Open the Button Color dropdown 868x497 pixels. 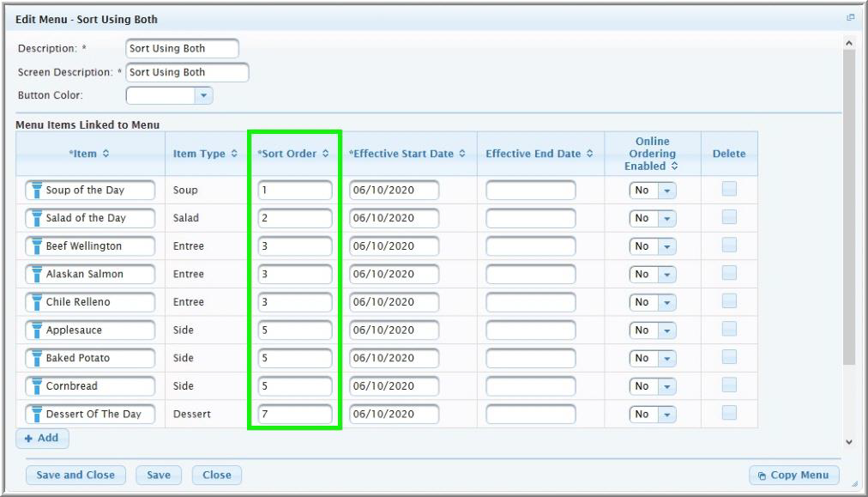point(202,95)
